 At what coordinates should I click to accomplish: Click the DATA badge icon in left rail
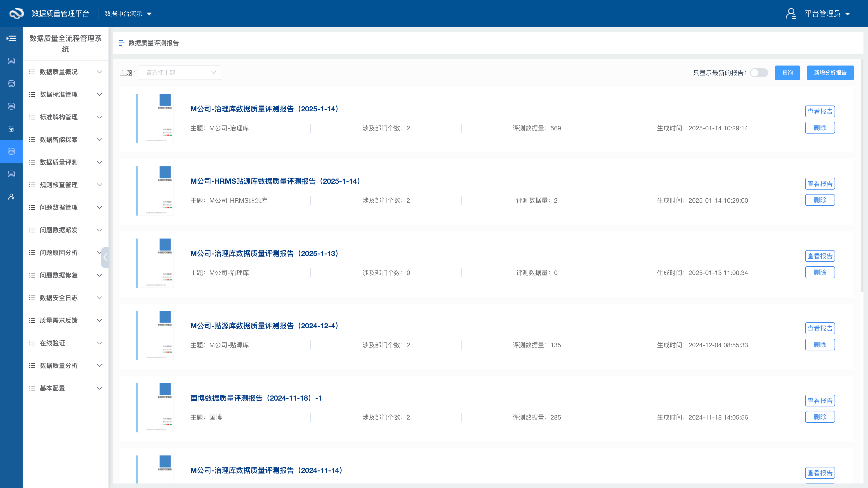(11, 129)
